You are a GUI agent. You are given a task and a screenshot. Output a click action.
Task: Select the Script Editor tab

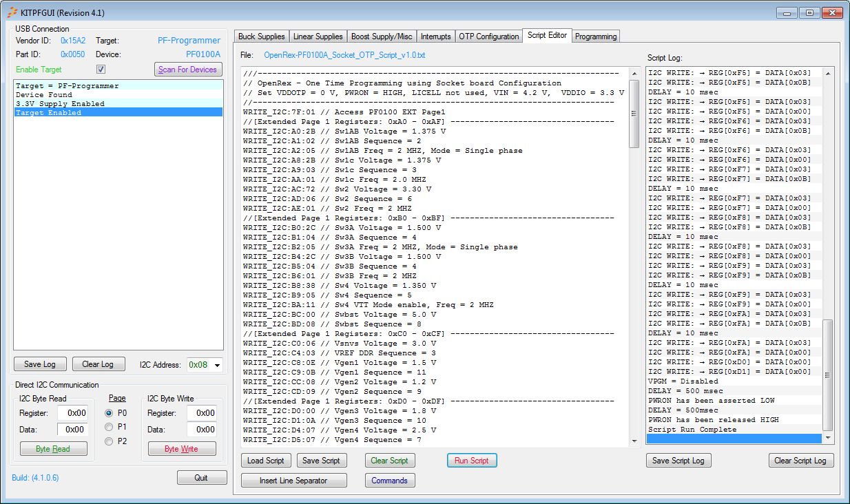pyautogui.click(x=547, y=35)
